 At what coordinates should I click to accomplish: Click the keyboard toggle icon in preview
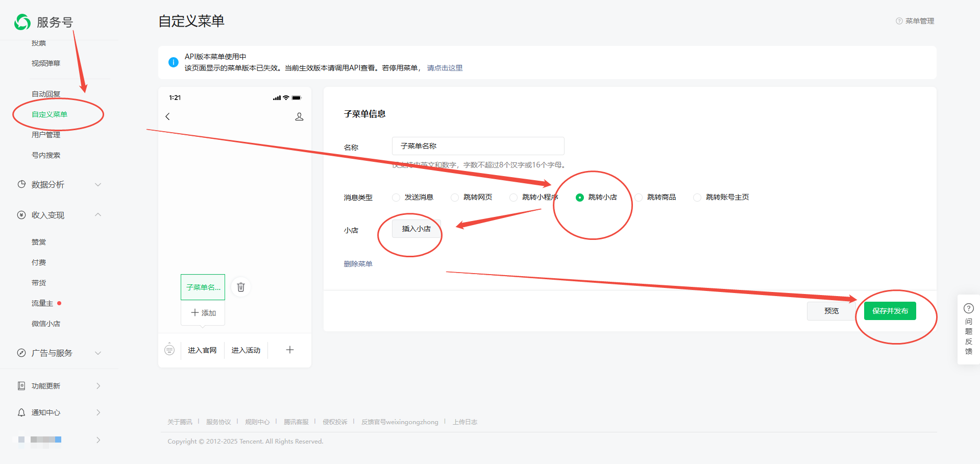point(169,350)
